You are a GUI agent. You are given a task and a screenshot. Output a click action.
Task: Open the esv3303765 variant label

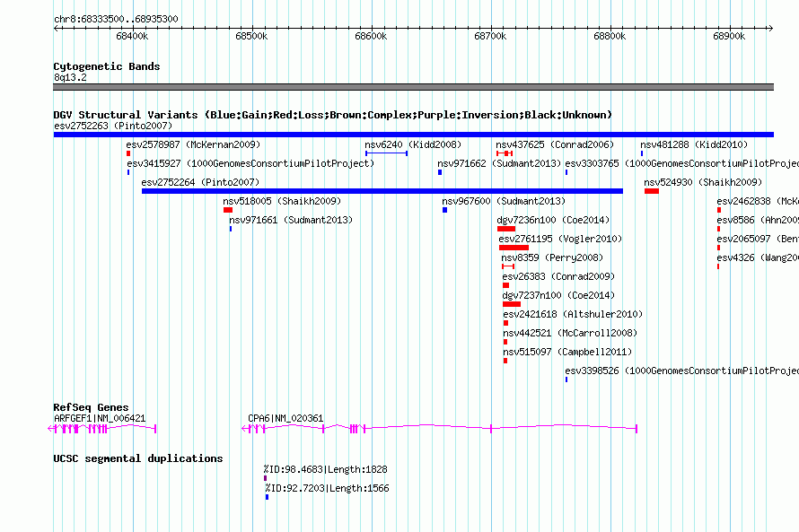pyautogui.click(x=681, y=163)
